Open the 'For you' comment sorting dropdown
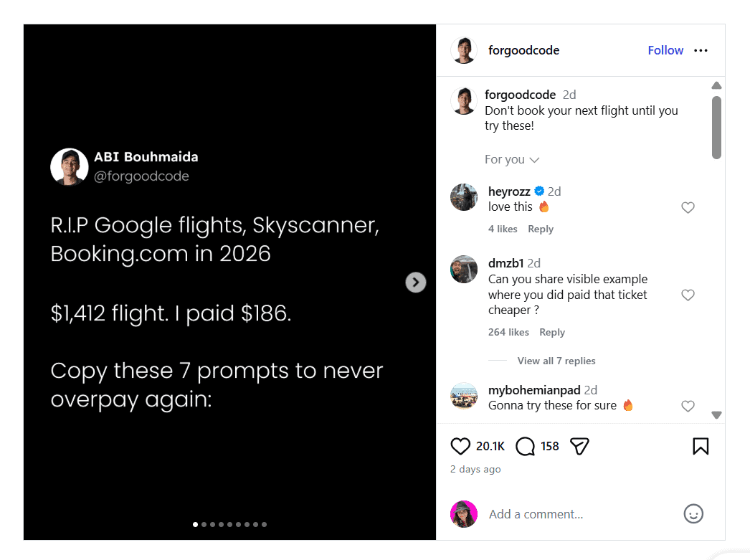The height and width of the screenshot is (560, 750). 512,159
